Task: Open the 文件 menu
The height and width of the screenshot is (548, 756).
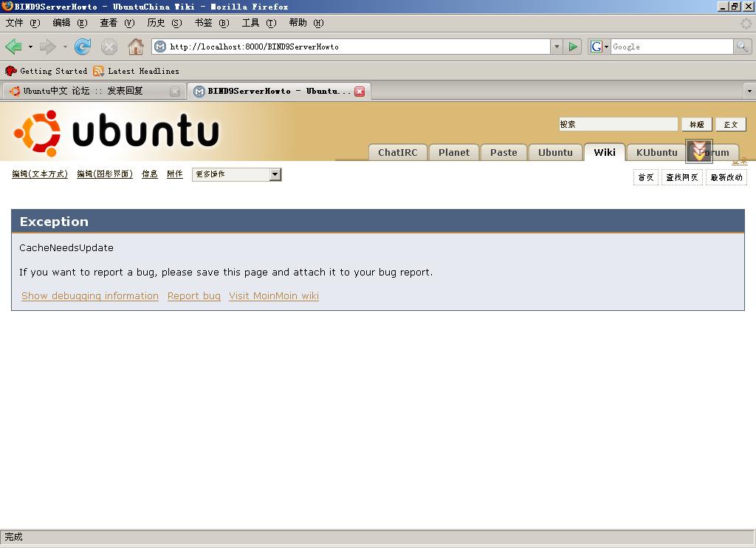Action: (22, 23)
